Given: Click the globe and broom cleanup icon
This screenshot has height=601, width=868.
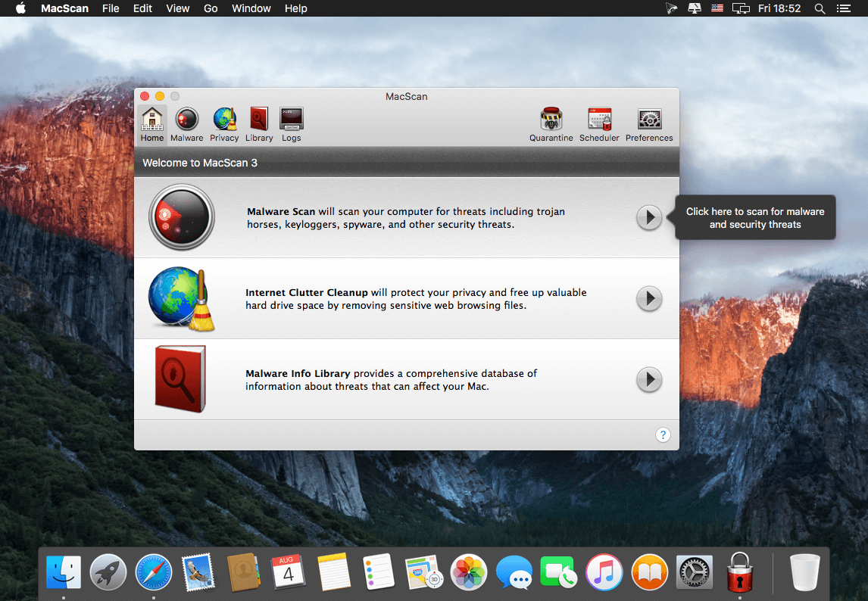Looking at the screenshot, I should (182, 299).
